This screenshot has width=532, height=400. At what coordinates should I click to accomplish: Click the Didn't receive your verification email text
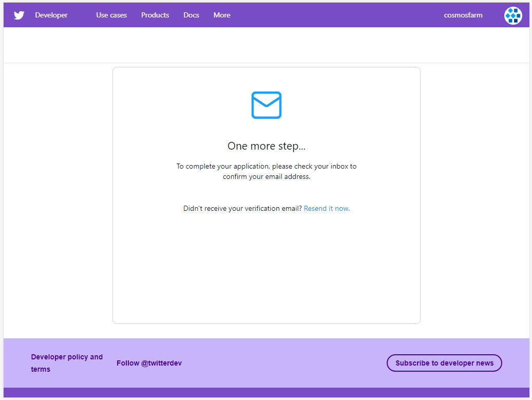tap(242, 209)
